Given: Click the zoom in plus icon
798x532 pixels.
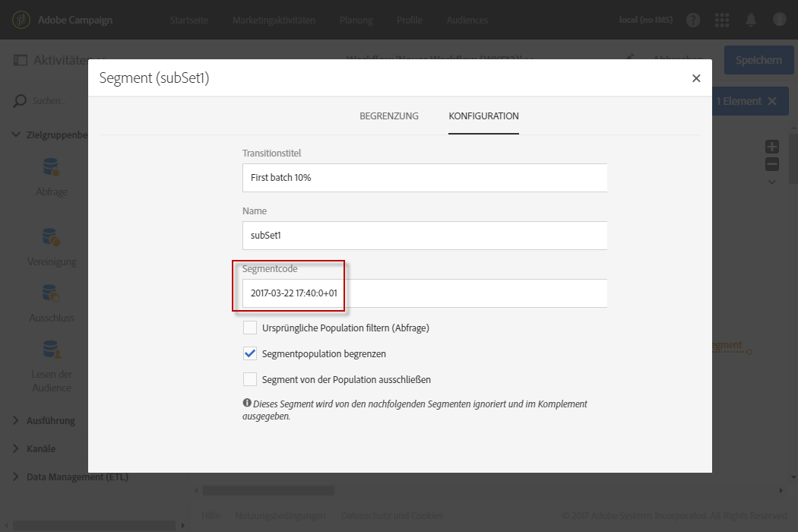Looking at the screenshot, I should pos(772,147).
